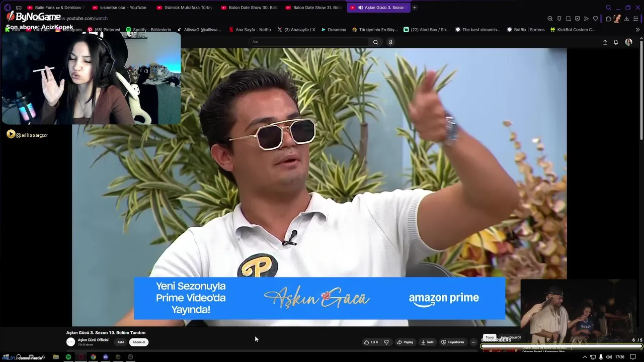
Task: Start voice search with the microphone icon
Action: pos(390,42)
